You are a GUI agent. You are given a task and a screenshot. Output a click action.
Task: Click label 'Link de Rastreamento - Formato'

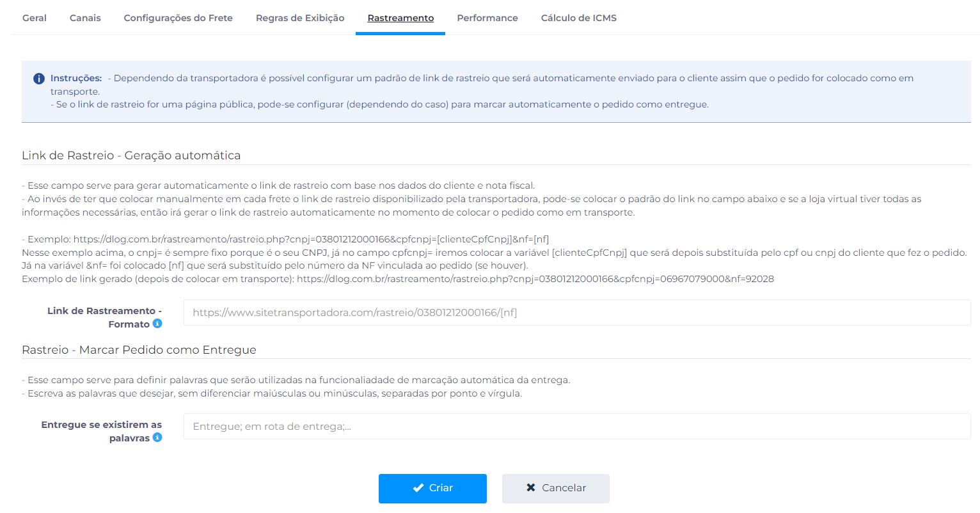tap(104, 317)
